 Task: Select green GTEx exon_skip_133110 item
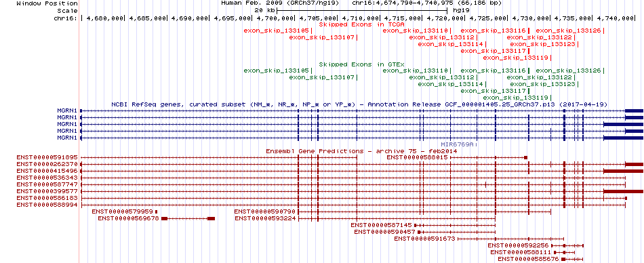tap(416, 70)
